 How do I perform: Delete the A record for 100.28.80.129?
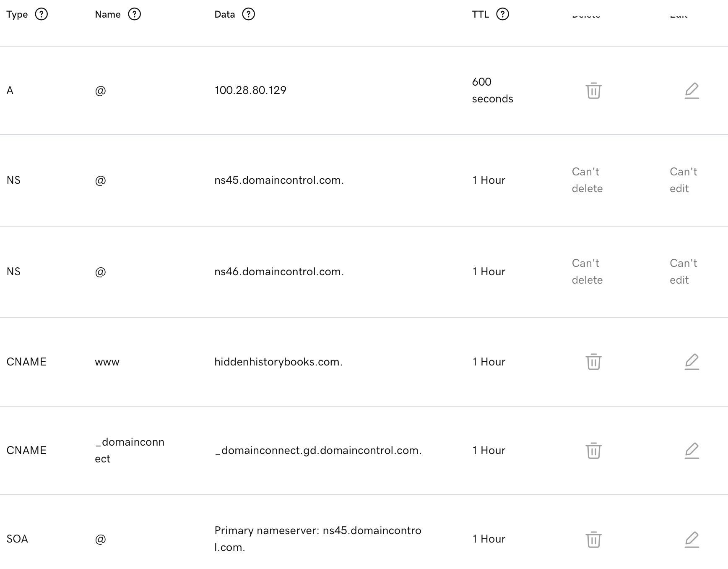pyautogui.click(x=593, y=91)
